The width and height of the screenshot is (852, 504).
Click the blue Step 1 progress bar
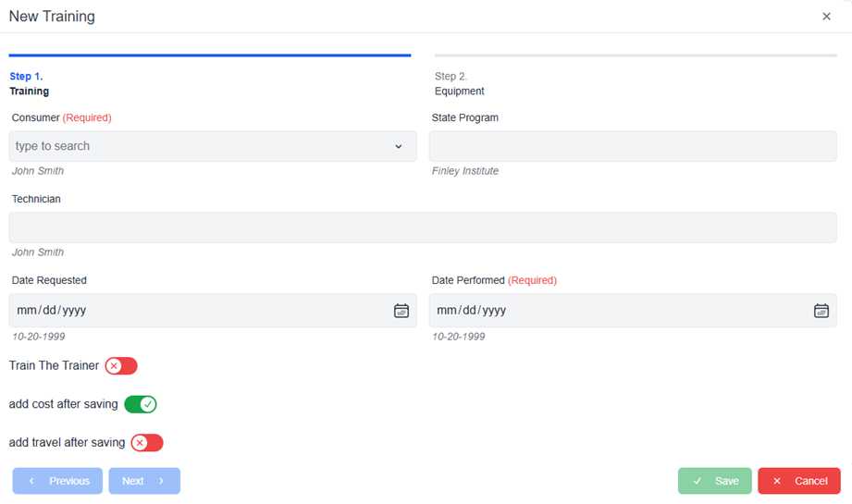[x=210, y=55]
